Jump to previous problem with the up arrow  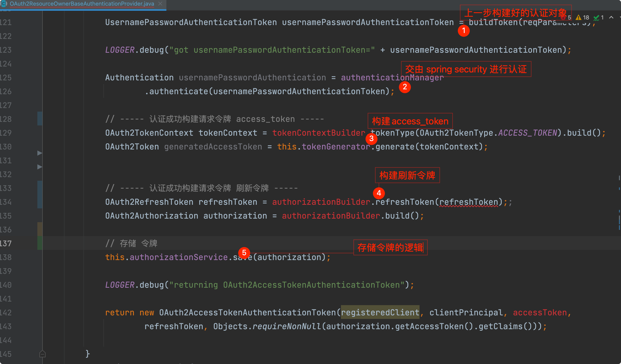(611, 17)
